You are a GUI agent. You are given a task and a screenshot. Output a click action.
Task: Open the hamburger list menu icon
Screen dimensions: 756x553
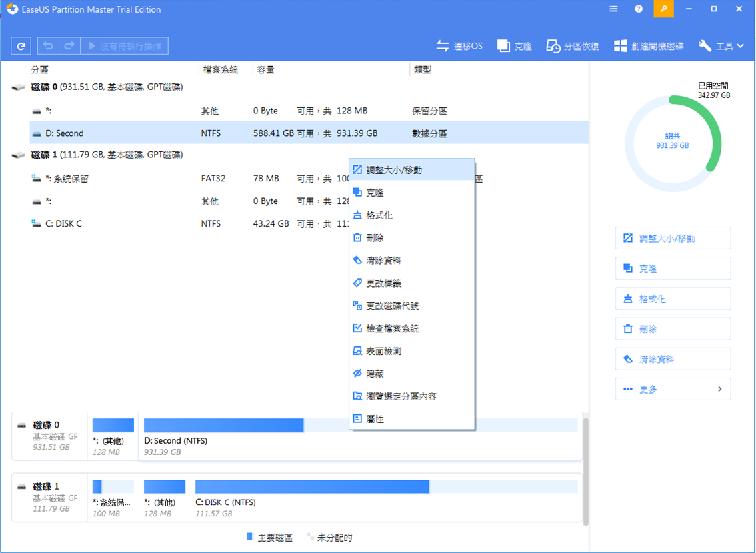tap(613, 9)
